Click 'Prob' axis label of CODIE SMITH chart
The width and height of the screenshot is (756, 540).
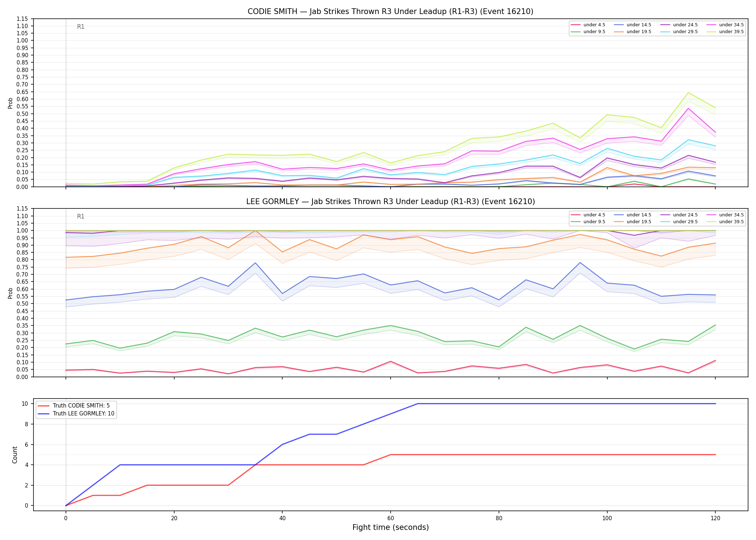pos(10,103)
